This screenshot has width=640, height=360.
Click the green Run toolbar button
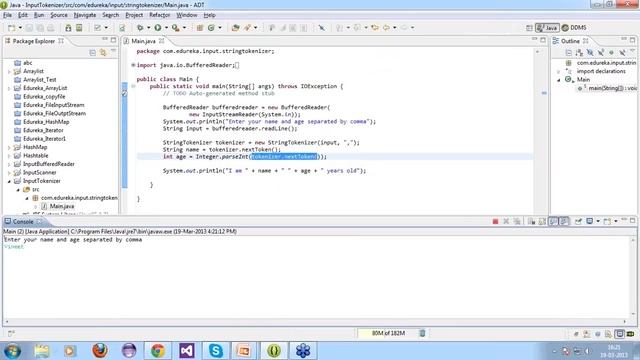158,28
